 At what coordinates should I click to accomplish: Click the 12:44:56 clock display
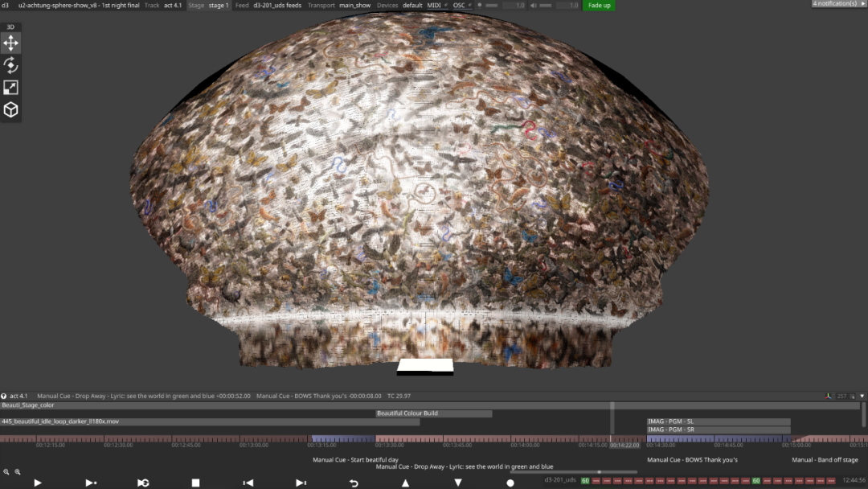pyautogui.click(x=854, y=480)
